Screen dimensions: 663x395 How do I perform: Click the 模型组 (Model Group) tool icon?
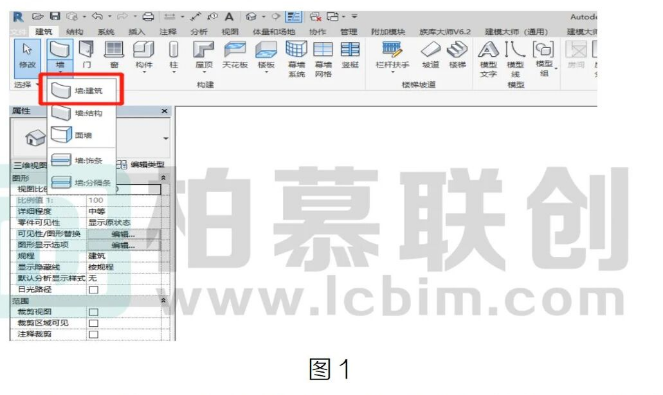[x=544, y=49]
